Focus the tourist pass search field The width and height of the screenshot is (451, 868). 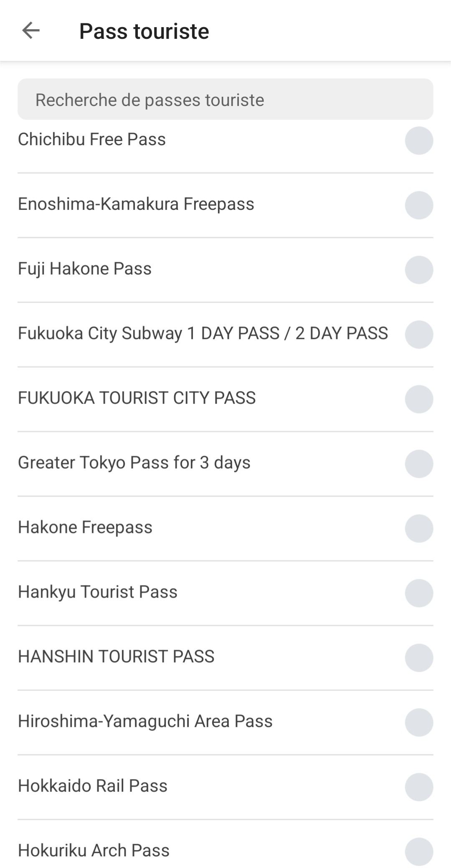tap(225, 100)
